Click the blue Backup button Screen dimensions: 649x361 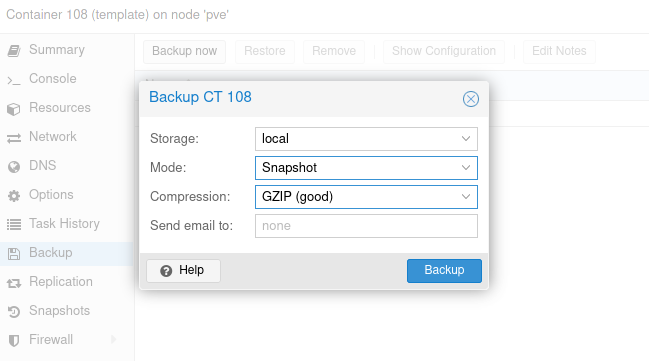pyautogui.click(x=444, y=271)
